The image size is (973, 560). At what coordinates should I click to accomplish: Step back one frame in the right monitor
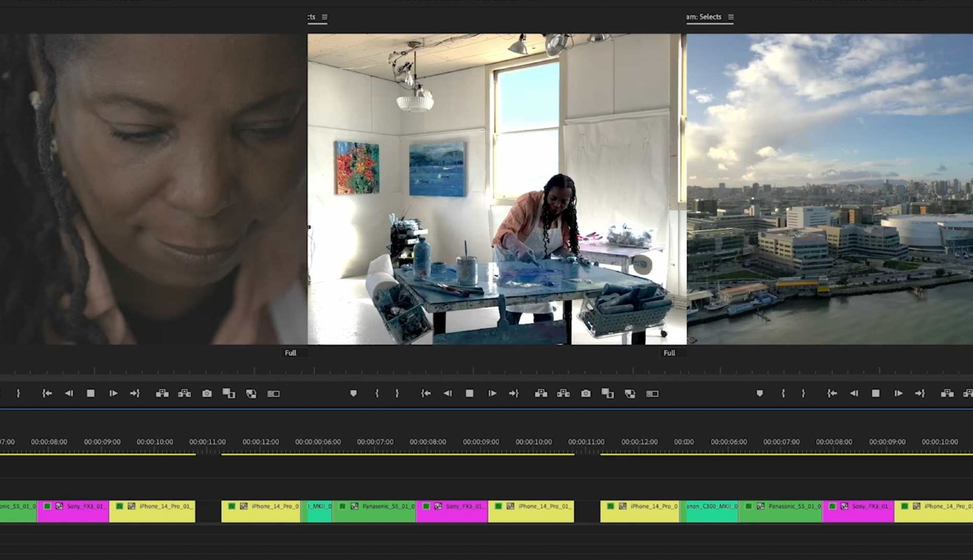click(854, 394)
